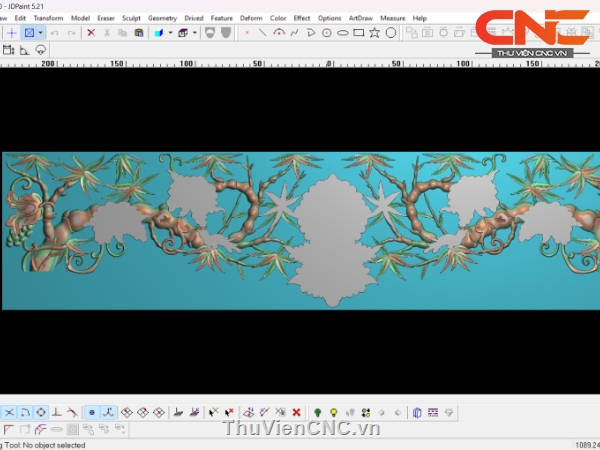Image resolution: width=600 pixels, height=450 pixels.
Task: Toggle the crosshair selection mode
Action: 12,33
